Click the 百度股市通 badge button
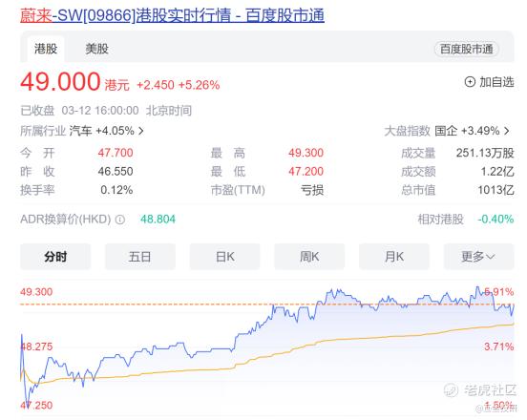 (467, 49)
